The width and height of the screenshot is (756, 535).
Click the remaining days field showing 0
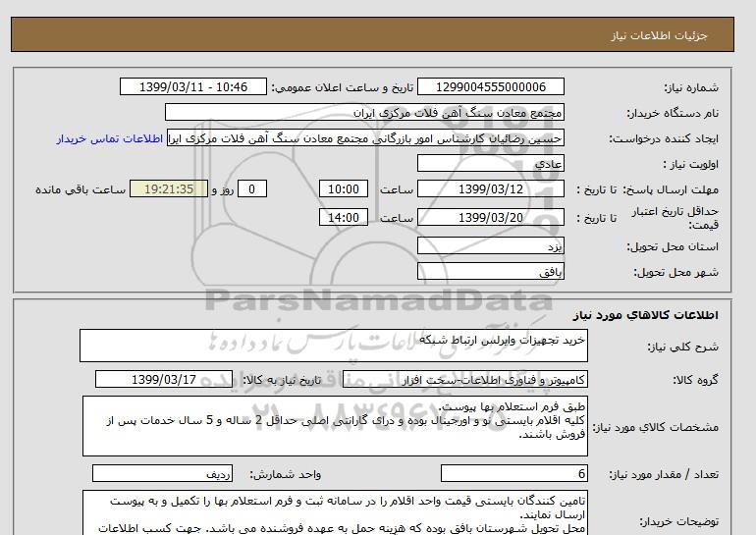tap(251, 188)
